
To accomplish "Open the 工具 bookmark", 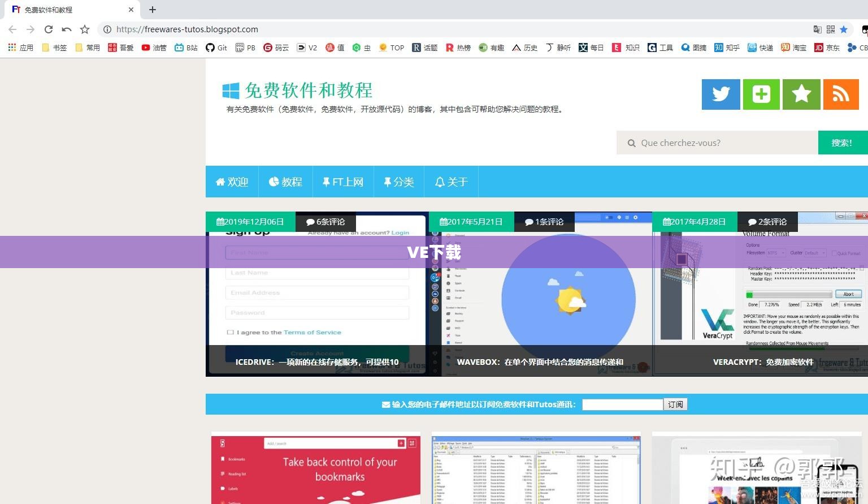I will (x=661, y=48).
